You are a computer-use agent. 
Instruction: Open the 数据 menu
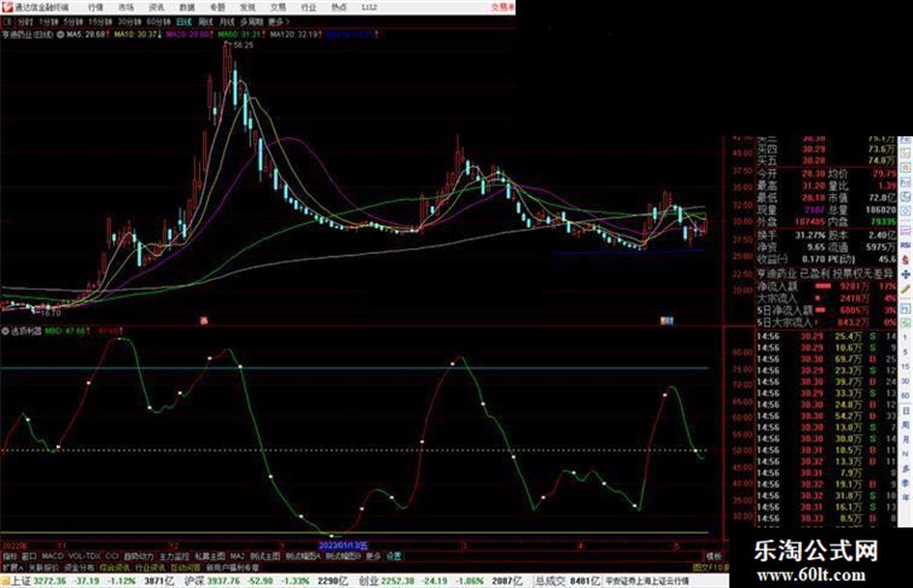click(x=186, y=8)
